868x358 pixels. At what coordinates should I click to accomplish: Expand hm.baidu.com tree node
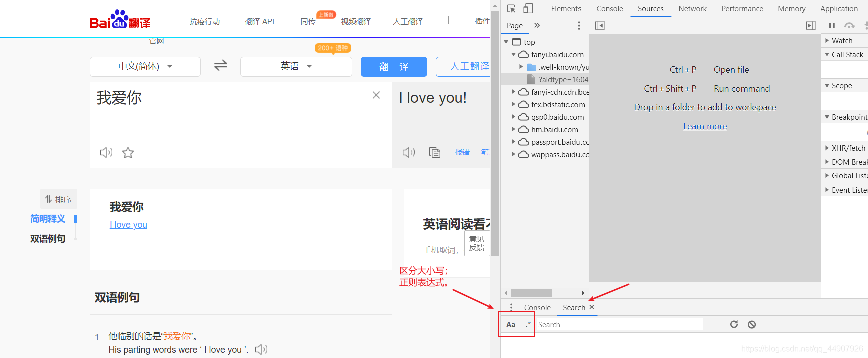(x=513, y=129)
